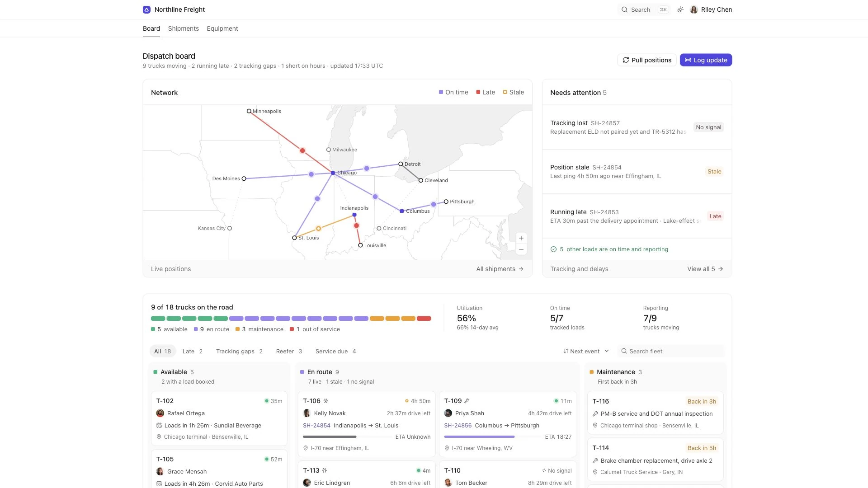868x488 pixels.
Task: Open shipment link SH-24856 on T-109
Action: coord(458,426)
